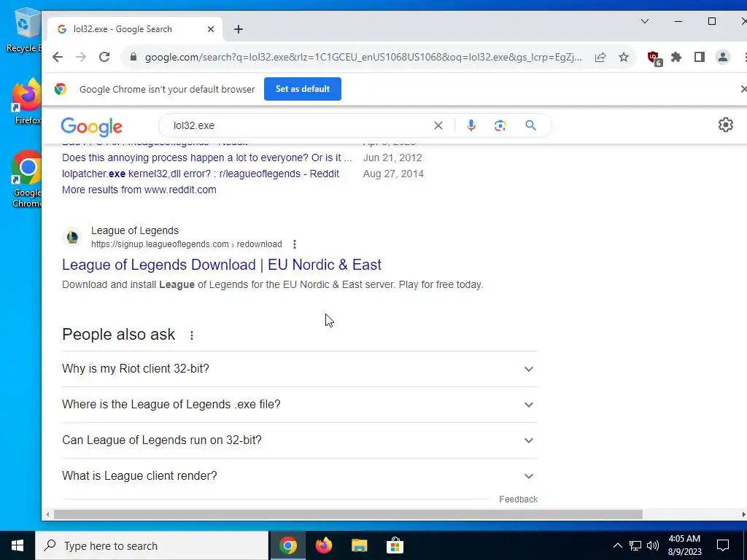The width and height of the screenshot is (747, 560).
Task: Open More results from www.reddit.com
Action: 139,190
